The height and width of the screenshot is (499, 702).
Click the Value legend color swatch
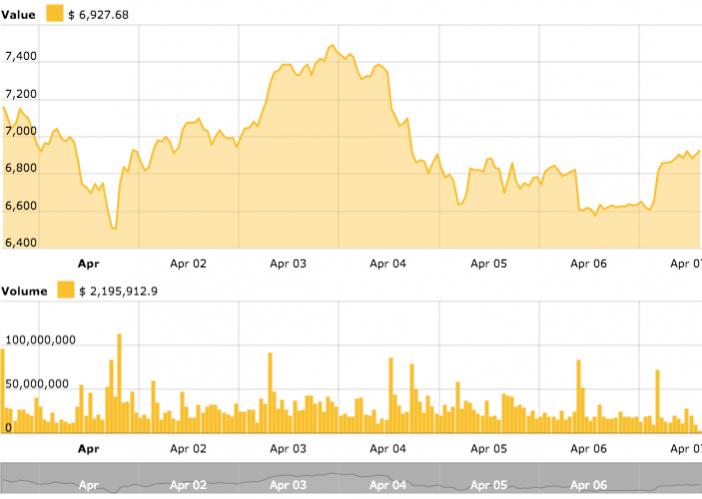tap(55, 14)
